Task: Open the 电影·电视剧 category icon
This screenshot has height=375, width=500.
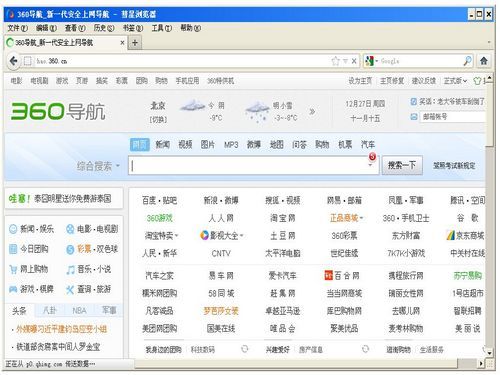Action: tap(70, 229)
